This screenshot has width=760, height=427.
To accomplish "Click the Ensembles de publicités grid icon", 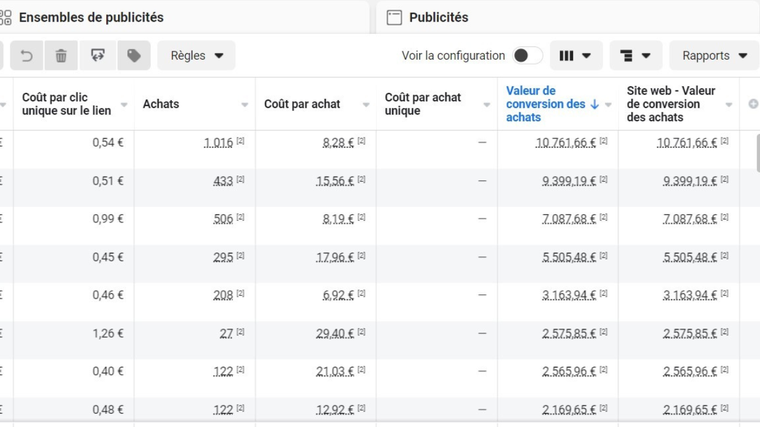I will 6,17.
